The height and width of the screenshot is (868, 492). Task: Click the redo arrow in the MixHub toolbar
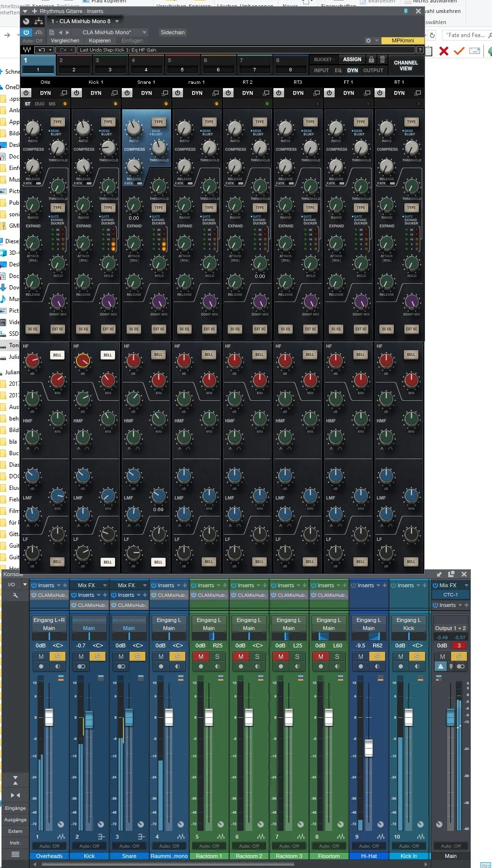coord(63,50)
